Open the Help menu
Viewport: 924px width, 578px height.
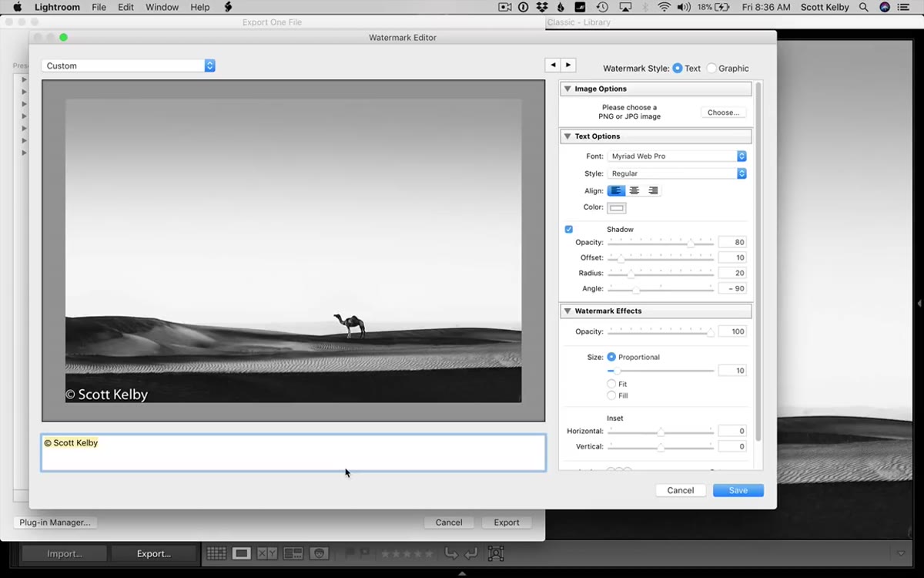[x=200, y=7]
